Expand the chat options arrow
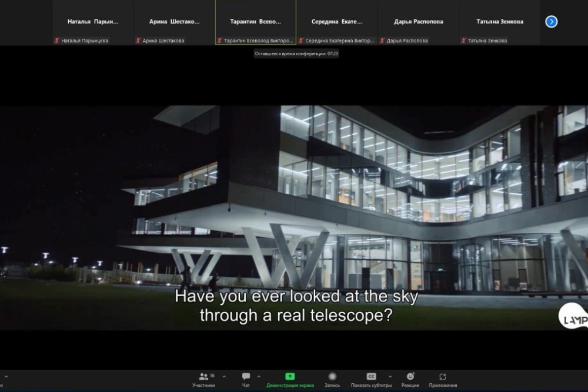Image resolution: width=588 pixels, height=392 pixels. (259, 377)
